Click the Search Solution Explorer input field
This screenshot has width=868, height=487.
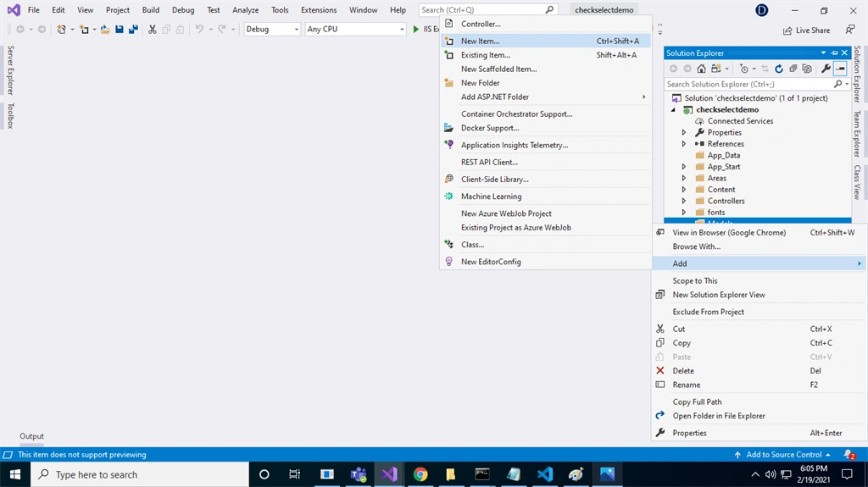coord(749,84)
